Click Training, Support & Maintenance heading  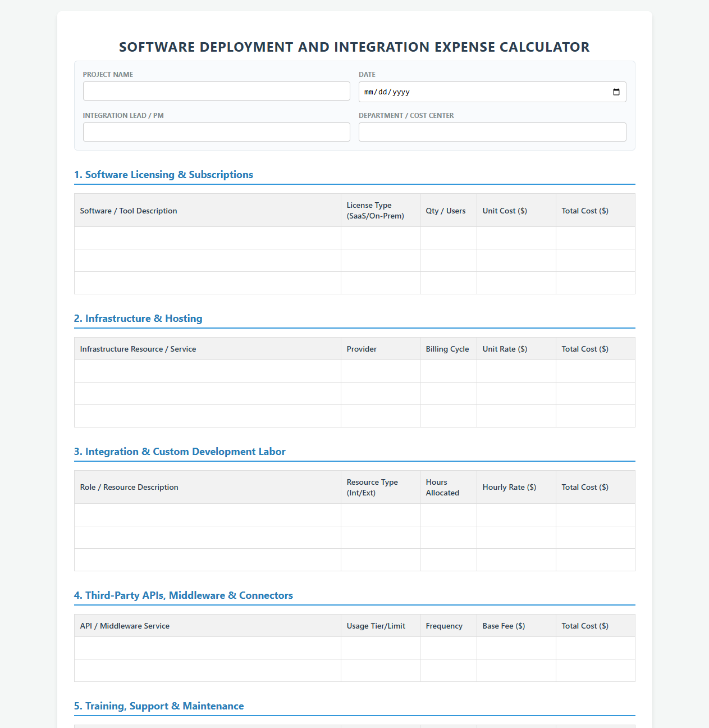click(159, 706)
